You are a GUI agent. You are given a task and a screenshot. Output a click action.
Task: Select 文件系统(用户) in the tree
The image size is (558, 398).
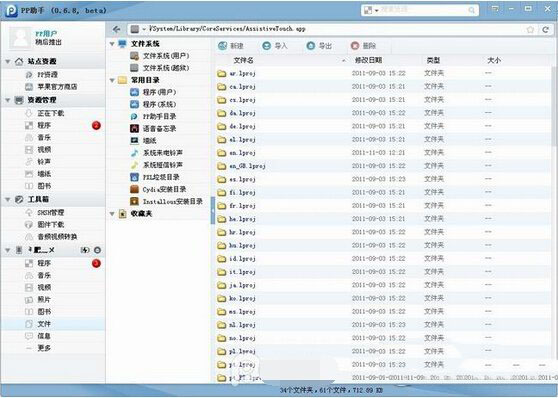coord(159,56)
